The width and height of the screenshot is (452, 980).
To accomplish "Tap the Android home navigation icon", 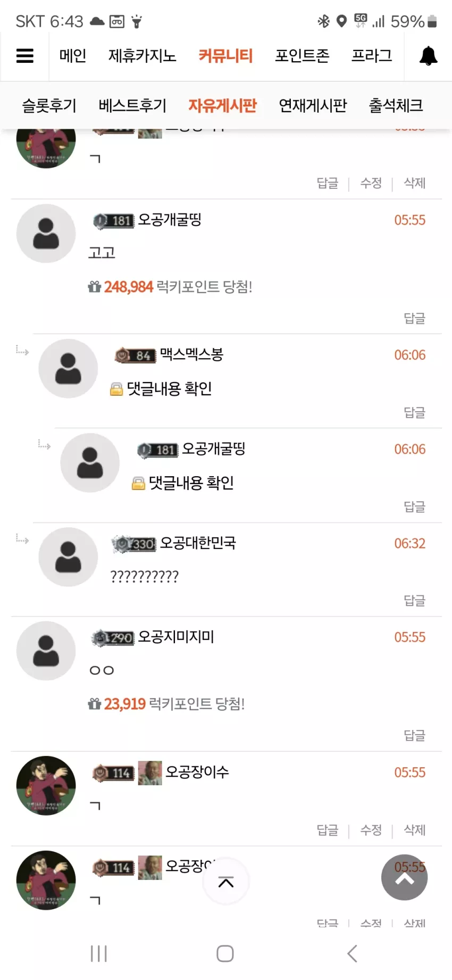I will (225, 953).
